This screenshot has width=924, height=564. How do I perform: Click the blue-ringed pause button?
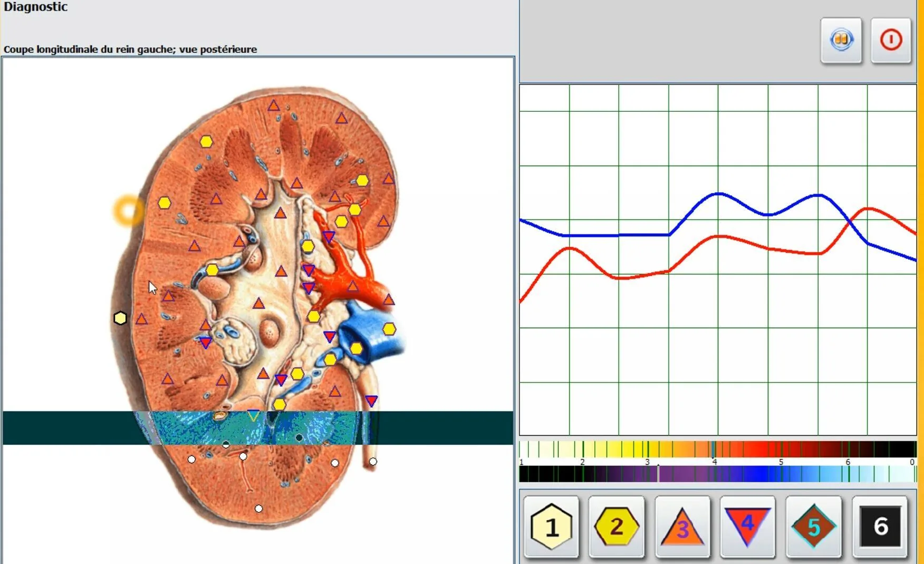tap(841, 40)
